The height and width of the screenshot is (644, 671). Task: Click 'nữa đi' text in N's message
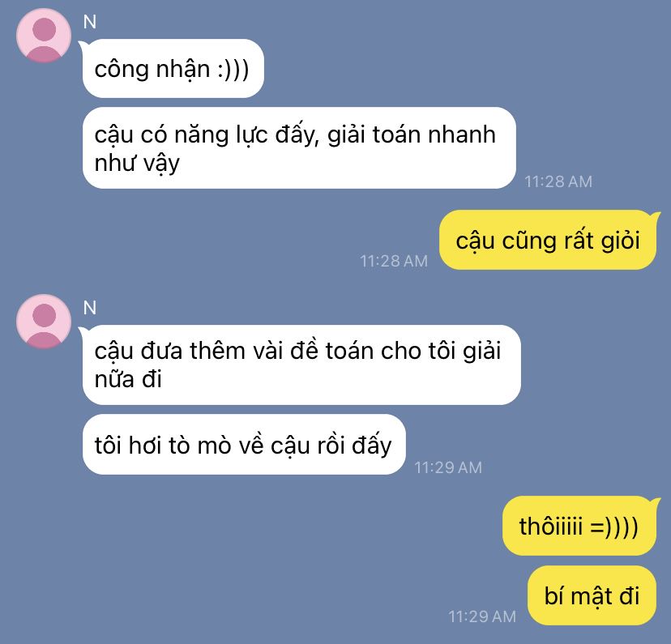pos(128,379)
